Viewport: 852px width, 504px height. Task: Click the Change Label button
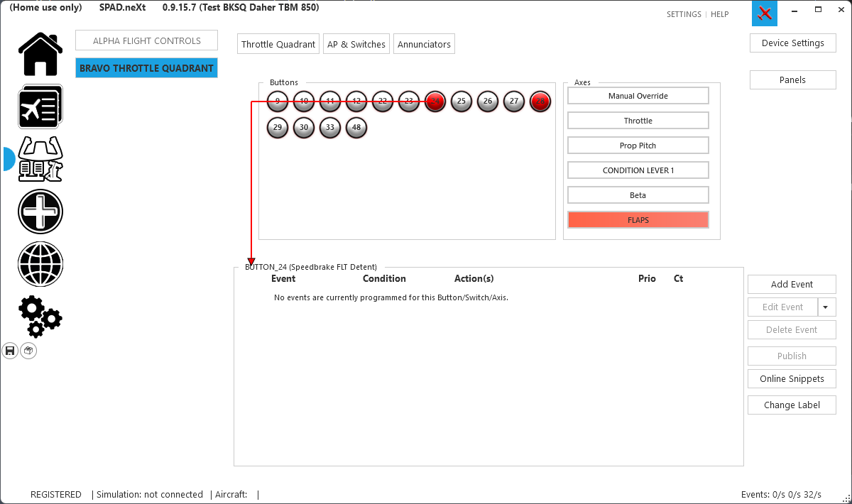792,405
